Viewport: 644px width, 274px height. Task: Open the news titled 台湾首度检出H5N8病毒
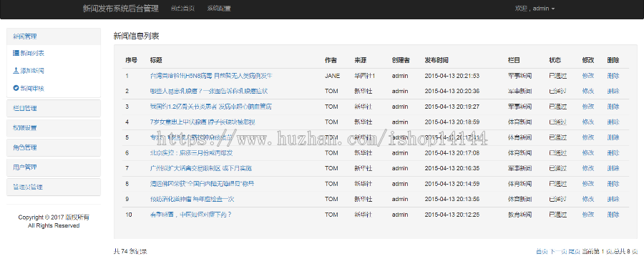[212, 76]
